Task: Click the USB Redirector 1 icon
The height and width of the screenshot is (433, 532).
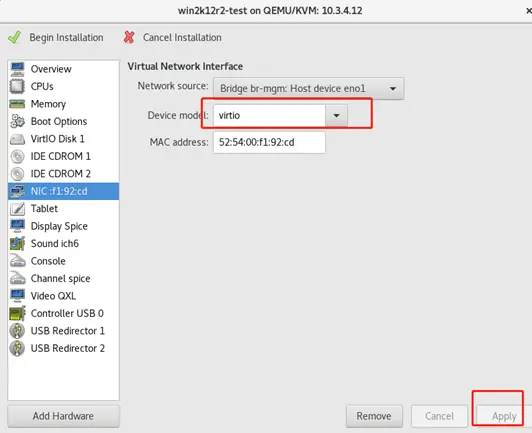Action: pos(17,331)
